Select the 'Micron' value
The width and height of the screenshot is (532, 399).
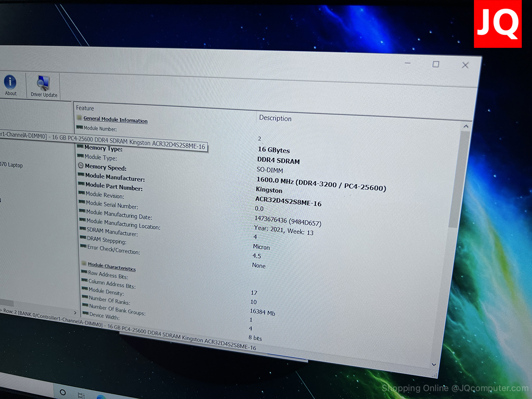(261, 247)
